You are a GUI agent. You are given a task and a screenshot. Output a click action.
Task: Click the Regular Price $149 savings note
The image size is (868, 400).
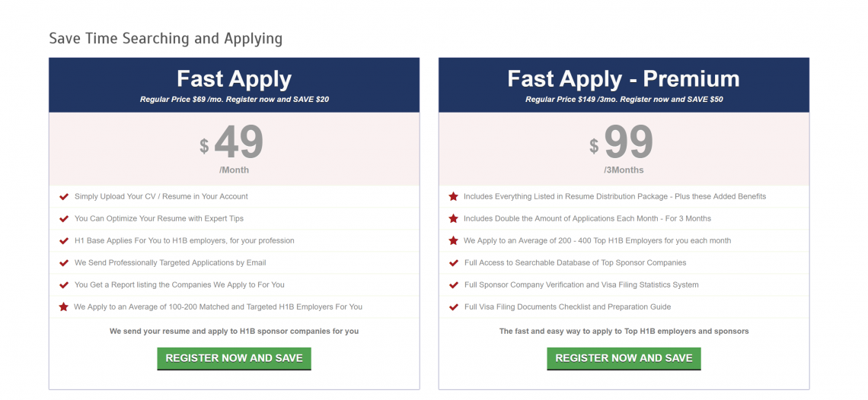coord(624,100)
